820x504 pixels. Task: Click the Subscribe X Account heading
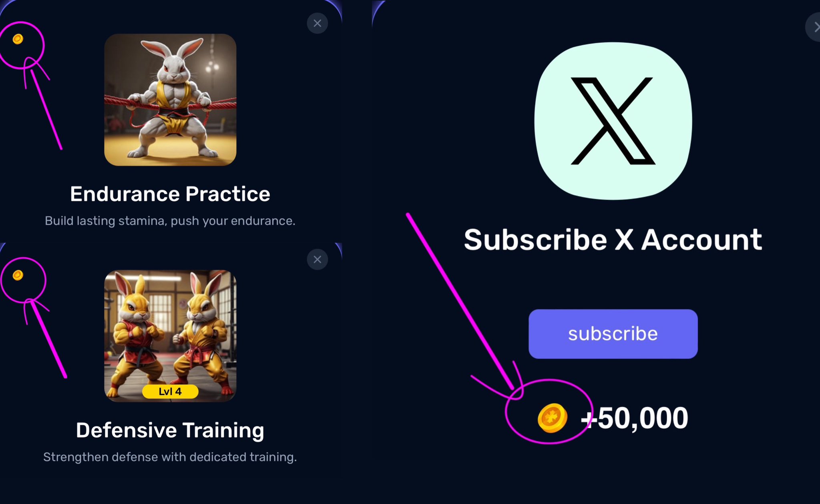point(613,240)
